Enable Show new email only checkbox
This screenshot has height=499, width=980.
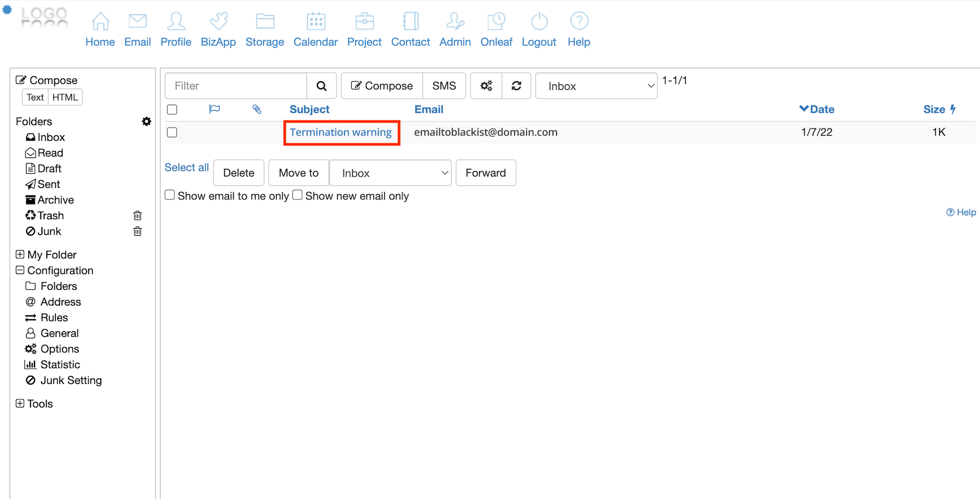click(x=297, y=195)
